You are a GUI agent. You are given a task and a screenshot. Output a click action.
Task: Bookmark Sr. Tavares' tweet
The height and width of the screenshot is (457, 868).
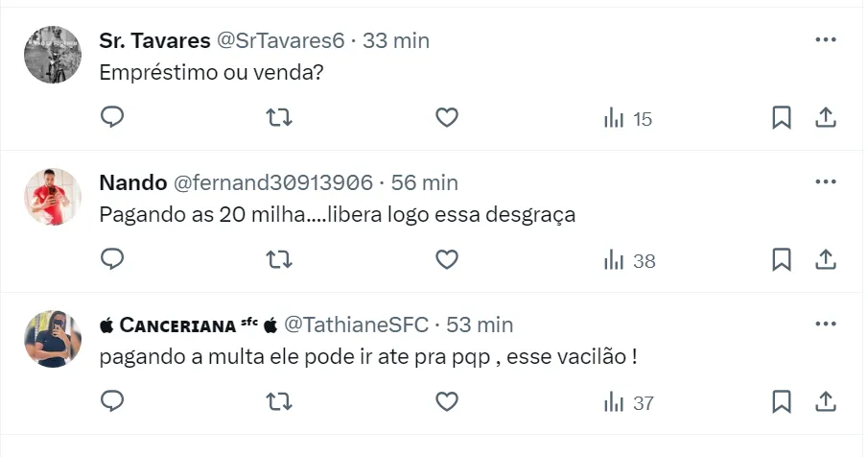[x=782, y=117]
